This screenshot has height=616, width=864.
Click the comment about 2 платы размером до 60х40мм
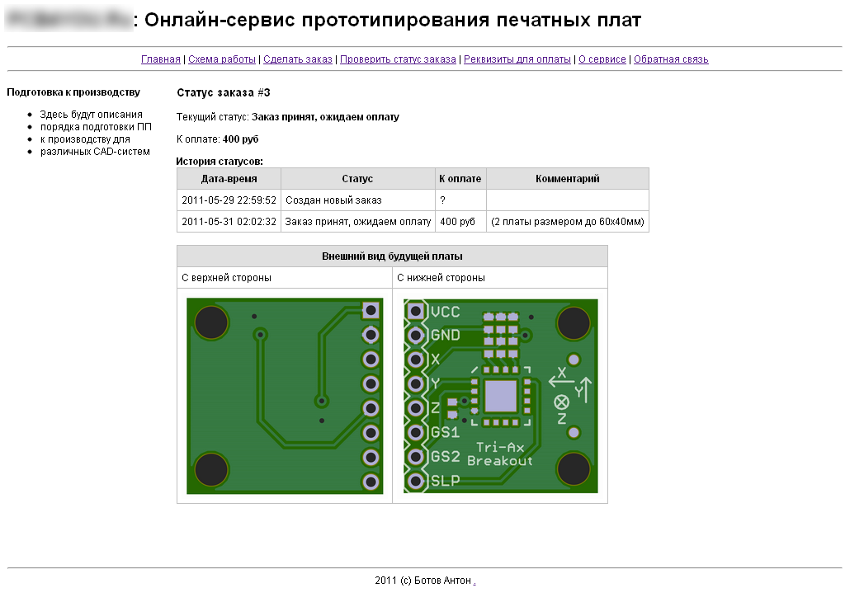pyautogui.click(x=567, y=222)
